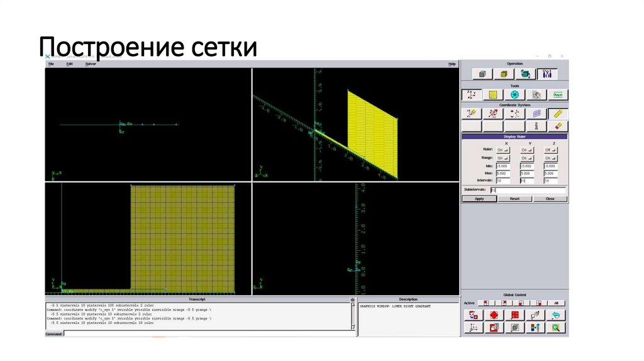Screen dimensions: 644x361
Task: Click the X Min input field
Action: pyautogui.click(x=502, y=166)
